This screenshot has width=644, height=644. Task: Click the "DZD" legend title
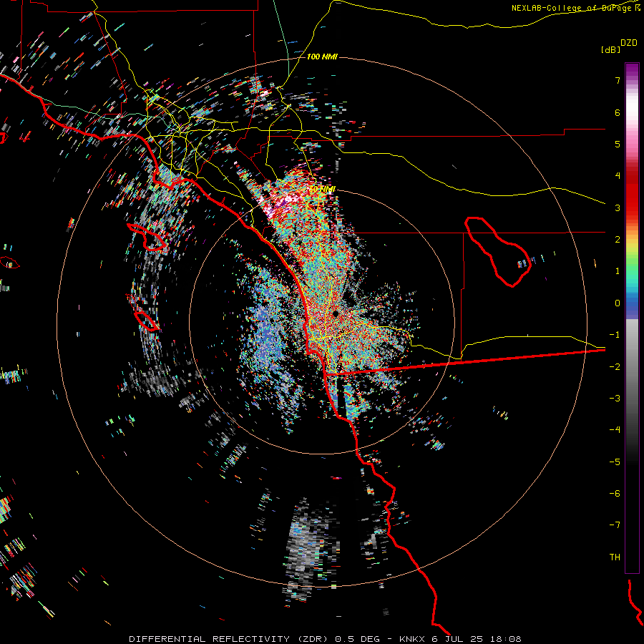point(629,43)
